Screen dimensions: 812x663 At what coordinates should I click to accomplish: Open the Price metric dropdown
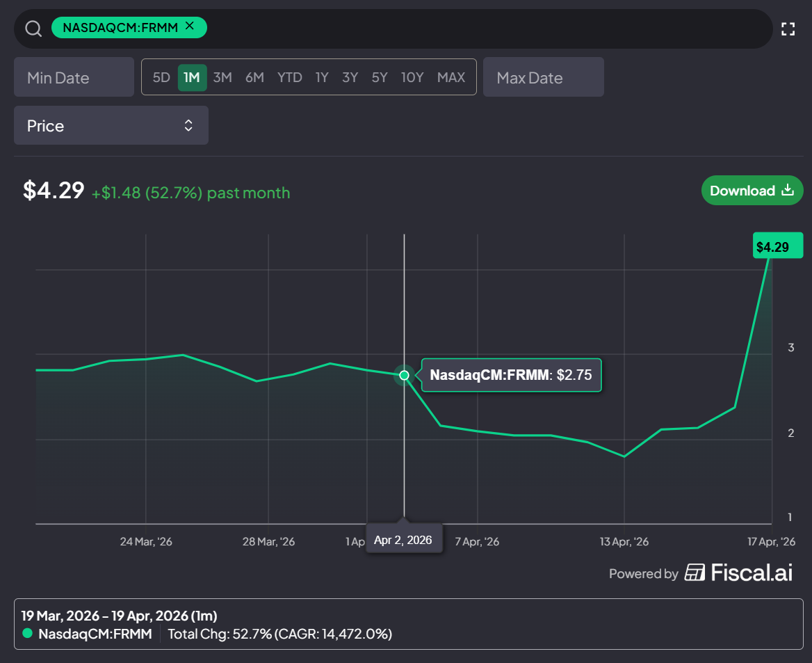[111, 125]
